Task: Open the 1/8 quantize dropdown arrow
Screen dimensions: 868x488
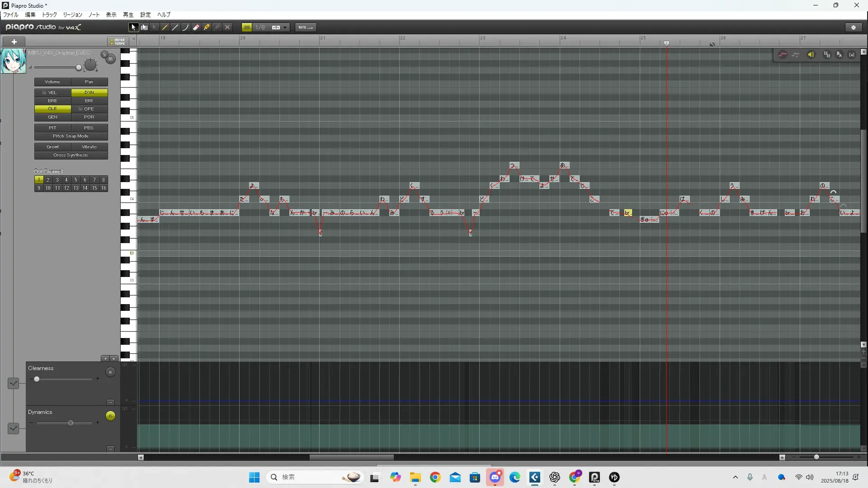Action: coord(285,28)
